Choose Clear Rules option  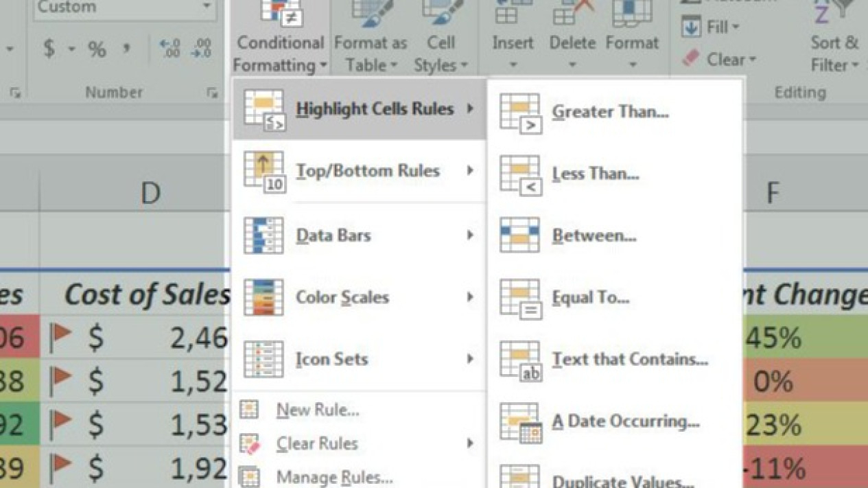(360, 443)
